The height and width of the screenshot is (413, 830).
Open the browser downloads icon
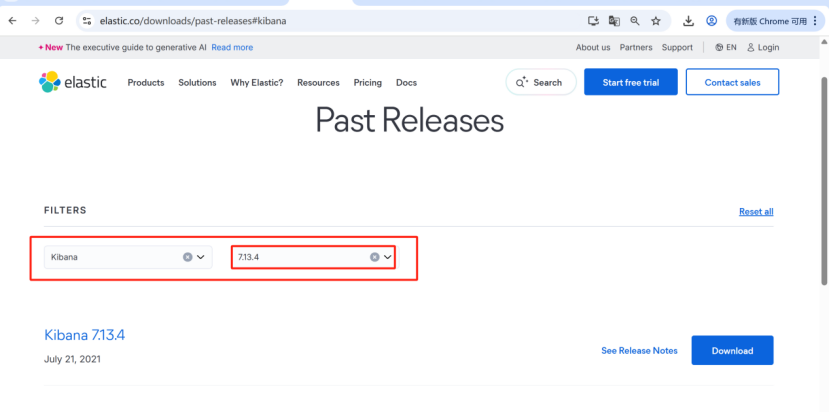pyautogui.click(x=688, y=21)
